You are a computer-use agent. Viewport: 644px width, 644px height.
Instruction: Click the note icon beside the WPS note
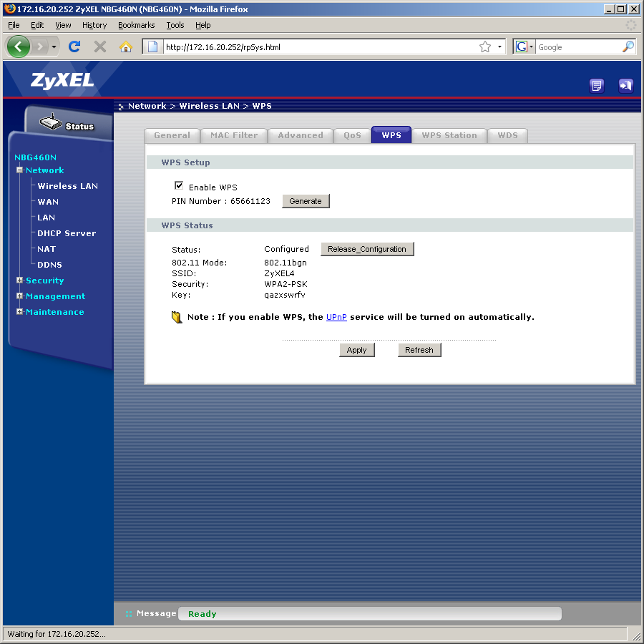point(177,317)
